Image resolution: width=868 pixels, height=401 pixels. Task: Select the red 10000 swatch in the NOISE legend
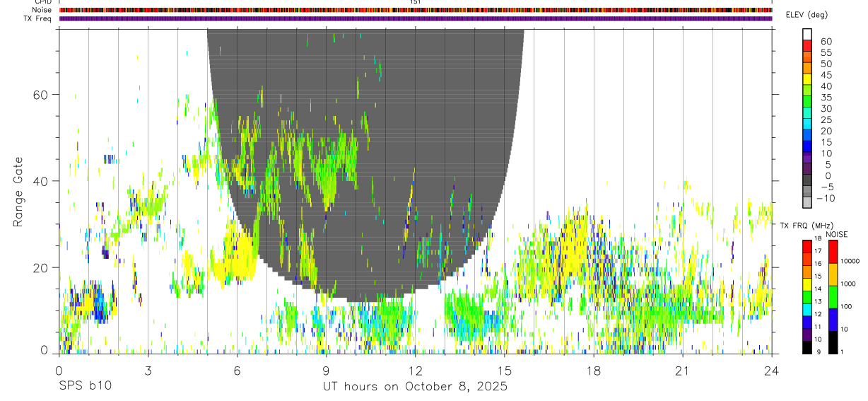833,252
